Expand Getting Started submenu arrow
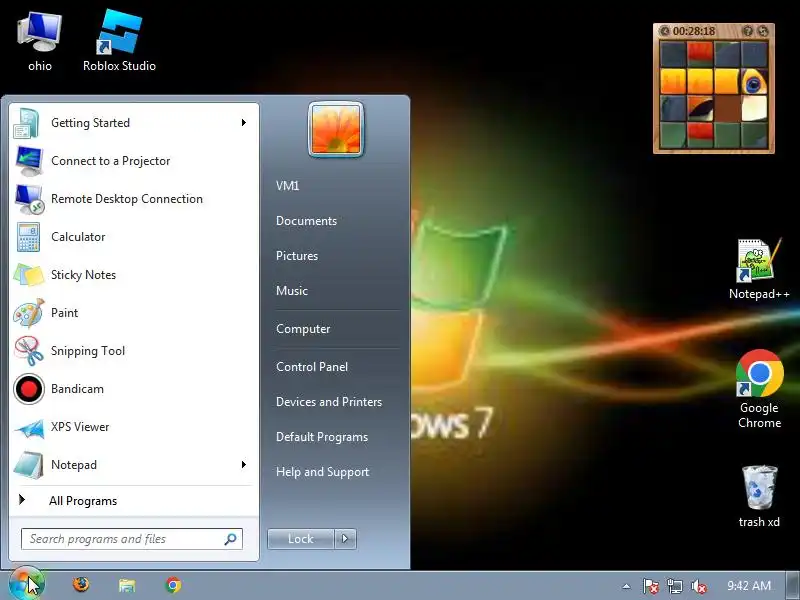This screenshot has height=600, width=800. point(244,122)
